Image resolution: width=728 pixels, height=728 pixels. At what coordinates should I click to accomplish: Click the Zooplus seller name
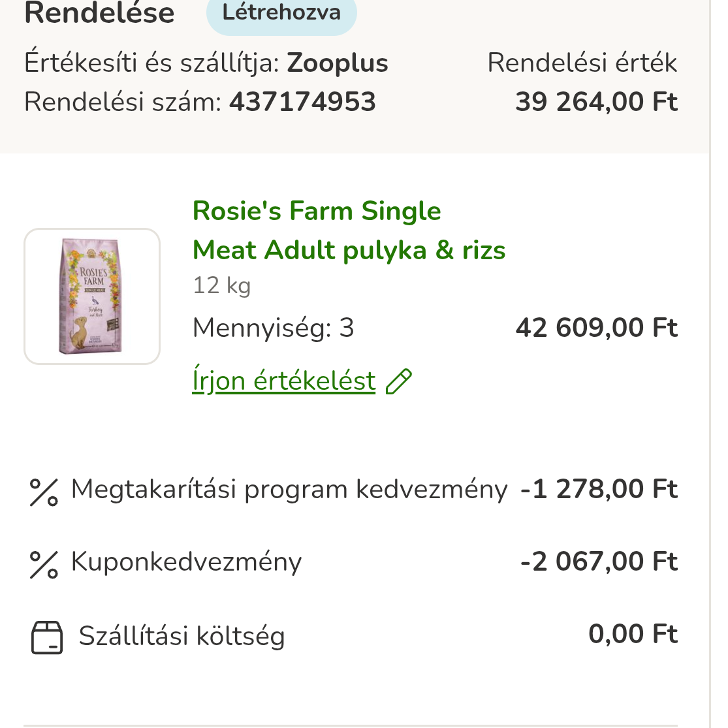338,63
